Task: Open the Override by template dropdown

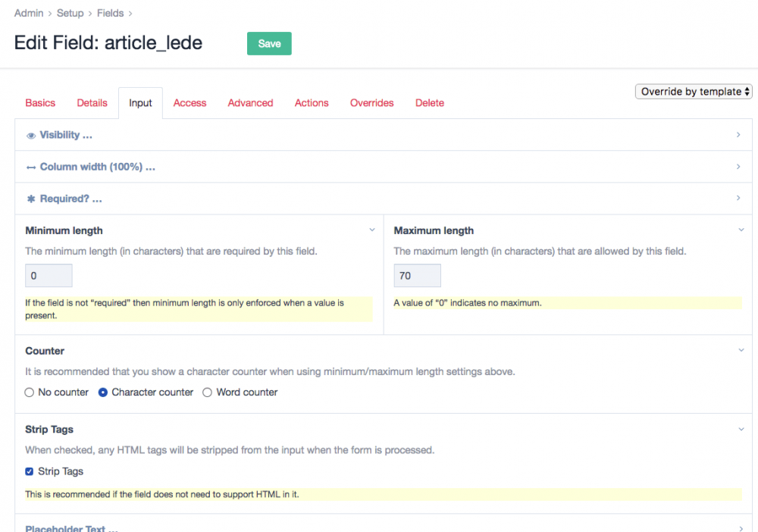Action: (694, 92)
